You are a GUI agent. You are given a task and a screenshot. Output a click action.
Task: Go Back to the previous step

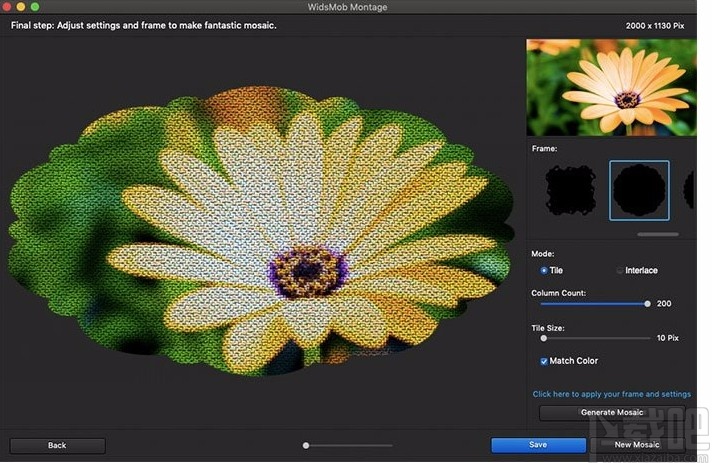coord(57,445)
